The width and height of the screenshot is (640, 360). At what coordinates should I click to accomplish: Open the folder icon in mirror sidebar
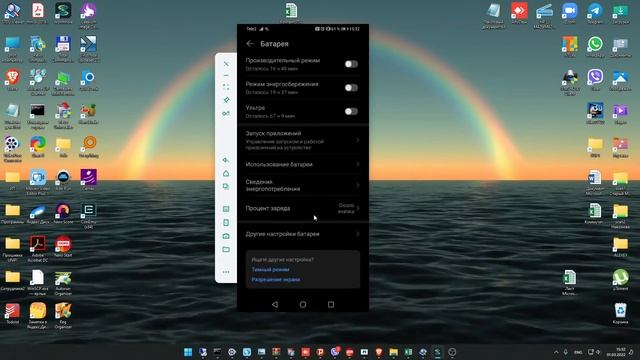pyautogui.click(x=226, y=249)
